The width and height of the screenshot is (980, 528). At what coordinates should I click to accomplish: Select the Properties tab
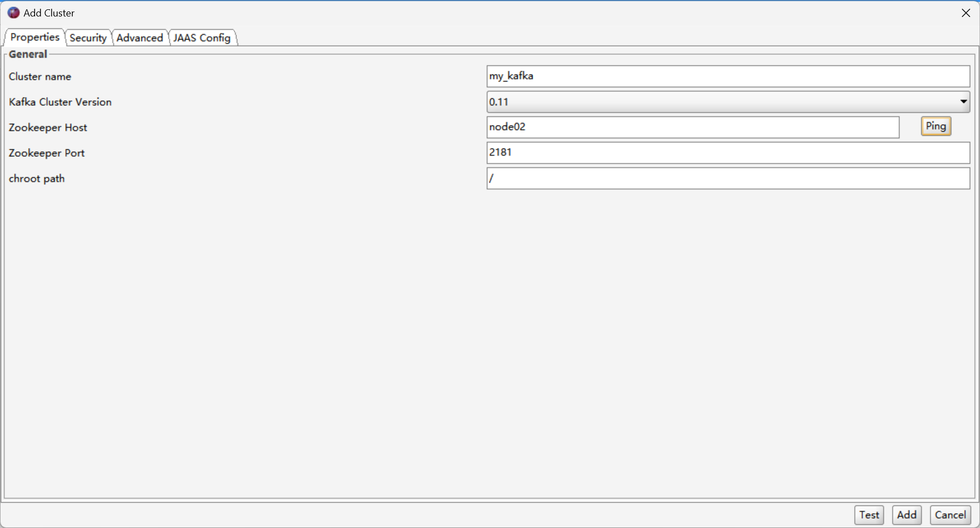point(35,37)
